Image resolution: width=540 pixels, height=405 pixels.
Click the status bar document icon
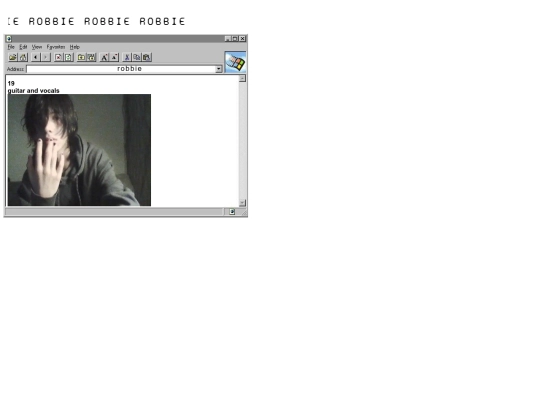click(x=232, y=211)
